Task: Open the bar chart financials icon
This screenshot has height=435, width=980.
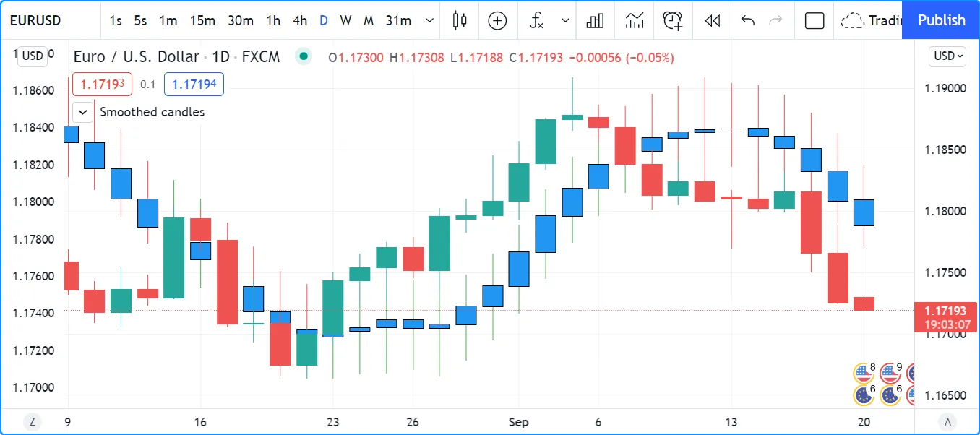Action: [x=595, y=20]
